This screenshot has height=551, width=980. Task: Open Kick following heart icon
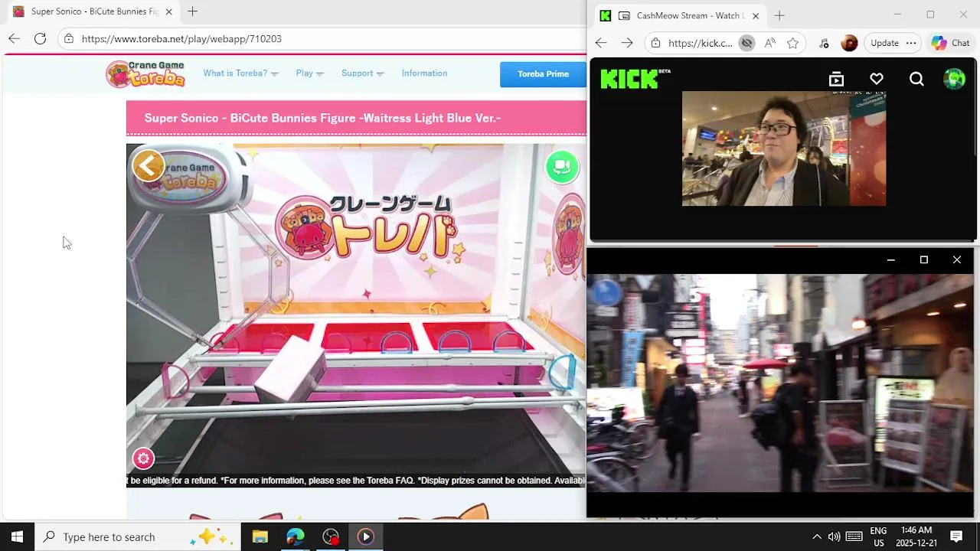pyautogui.click(x=877, y=79)
